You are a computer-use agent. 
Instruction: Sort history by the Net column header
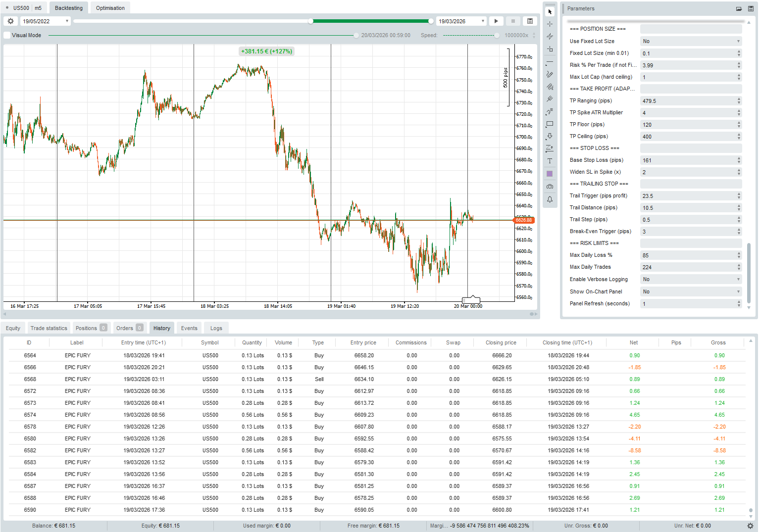coord(633,342)
